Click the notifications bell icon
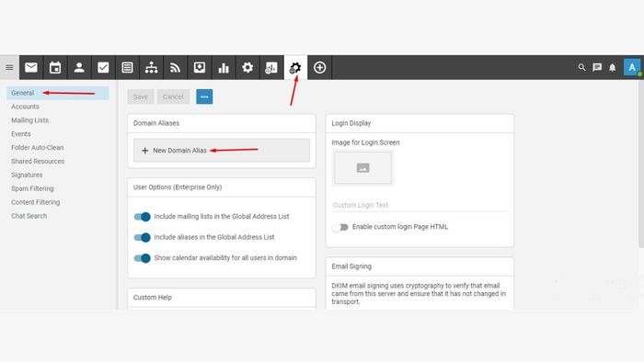Screen dimensions: 644x362 [613, 67]
